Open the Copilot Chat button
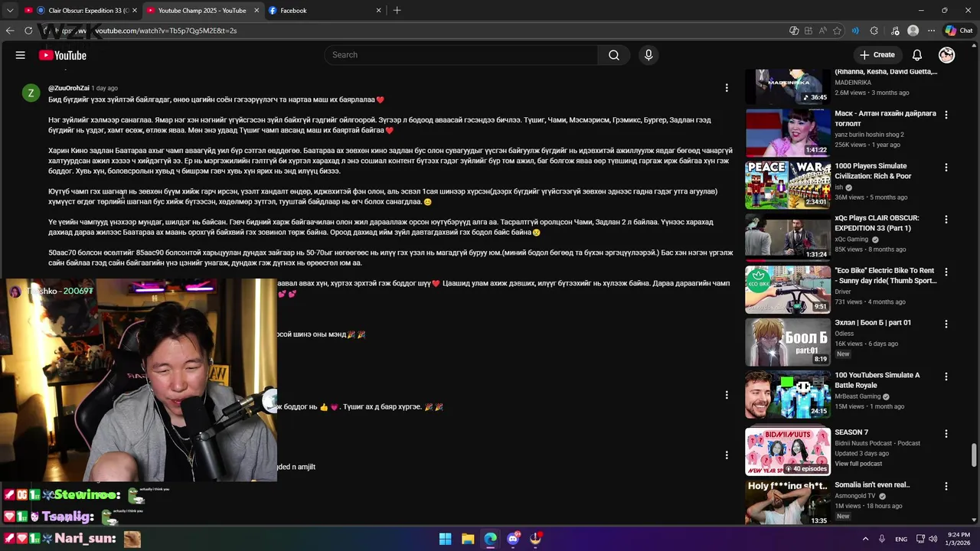 pyautogui.click(x=959, y=31)
